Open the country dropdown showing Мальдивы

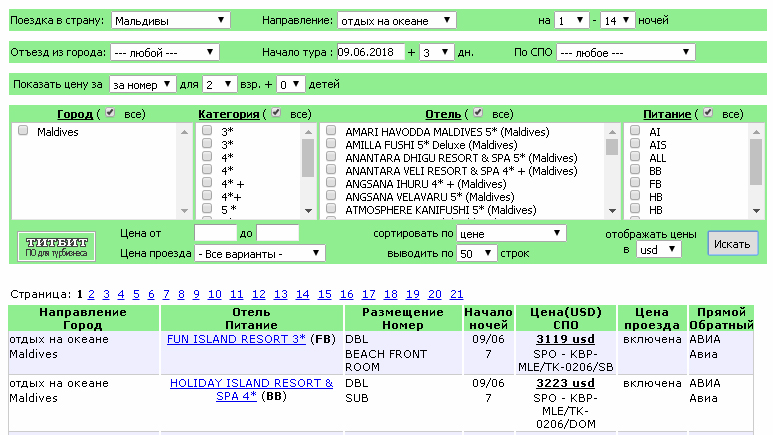coord(169,20)
